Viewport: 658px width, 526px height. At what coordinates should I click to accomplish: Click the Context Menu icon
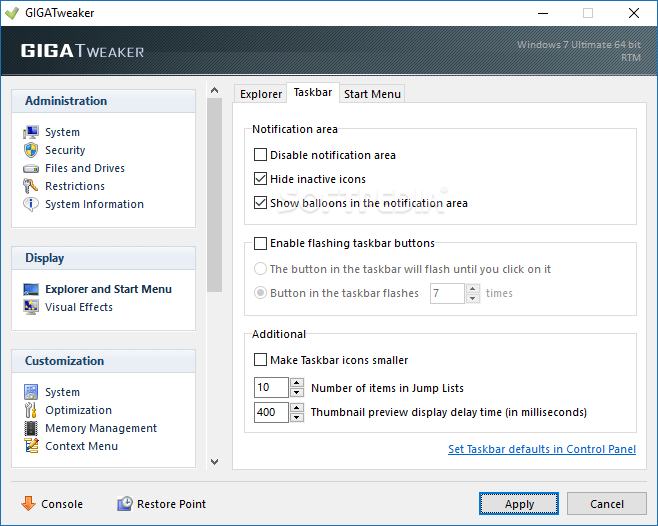(31, 446)
